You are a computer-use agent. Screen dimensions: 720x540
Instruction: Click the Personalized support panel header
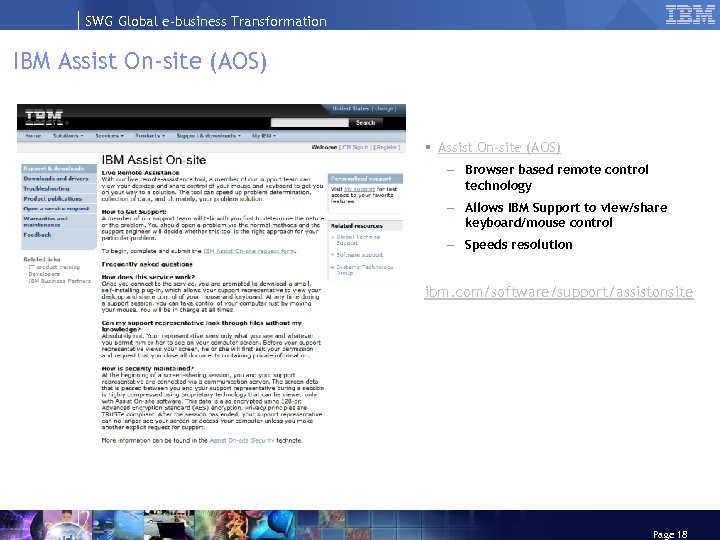pyautogui.click(x=366, y=179)
